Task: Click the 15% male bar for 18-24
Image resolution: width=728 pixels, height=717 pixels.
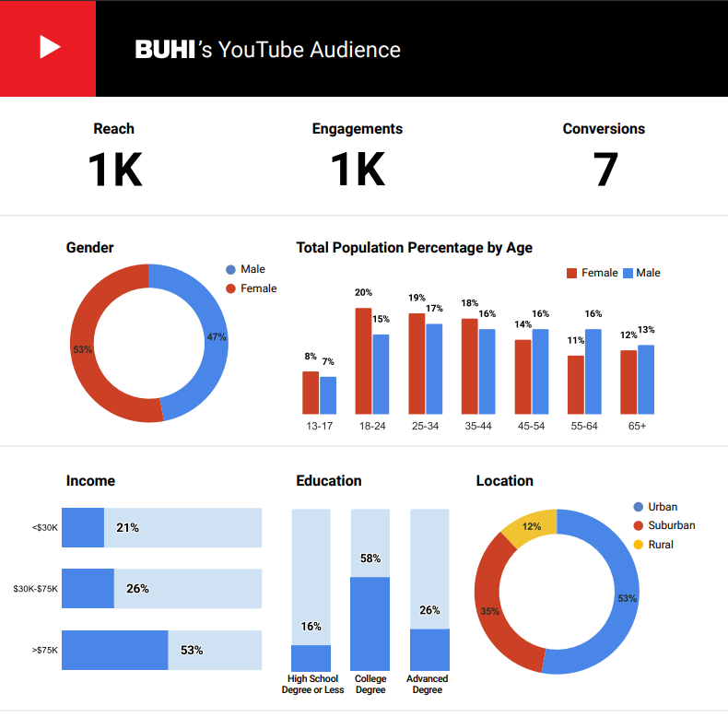Action: (x=381, y=374)
